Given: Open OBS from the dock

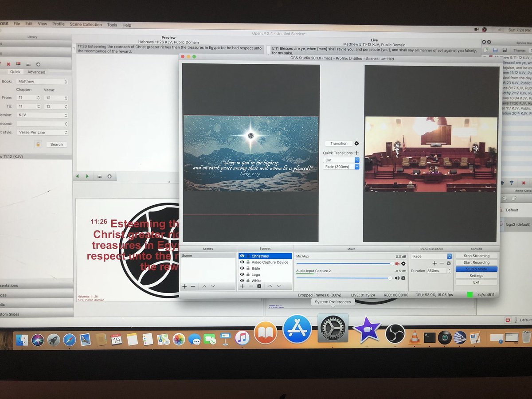Looking at the screenshot, I should [x=395, y=333].
